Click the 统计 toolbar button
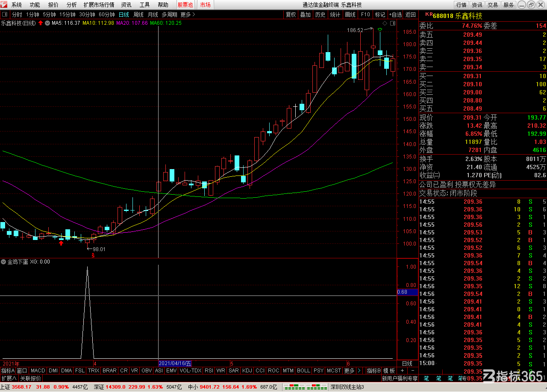This screenshot has height=392, width=547. [335, 15]
